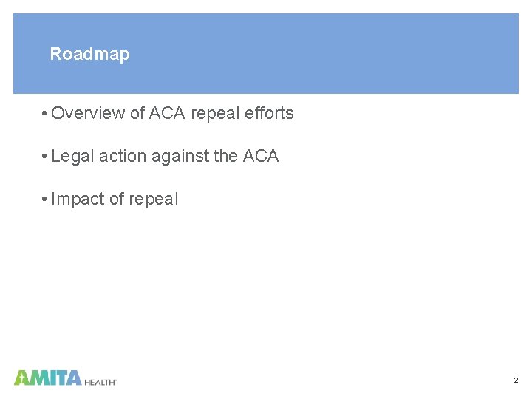Click the word Overview in the first bullet
532x399 pixels.
tap(88, 113)
